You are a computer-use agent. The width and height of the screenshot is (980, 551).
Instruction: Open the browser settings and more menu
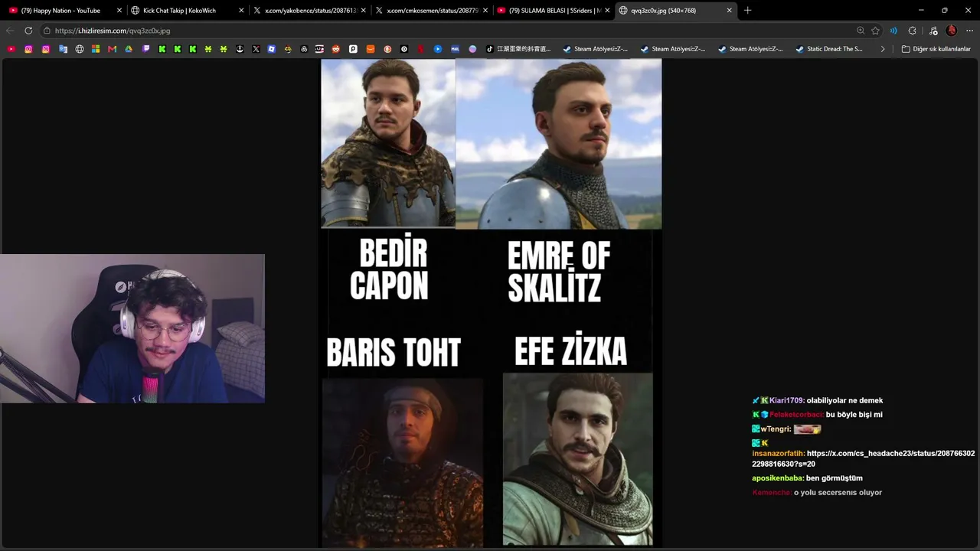click(x=969, y=31)
